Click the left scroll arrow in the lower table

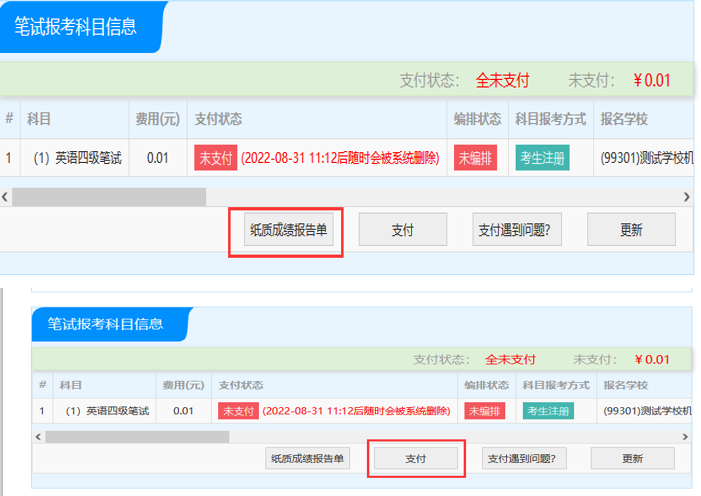[38, 437]
